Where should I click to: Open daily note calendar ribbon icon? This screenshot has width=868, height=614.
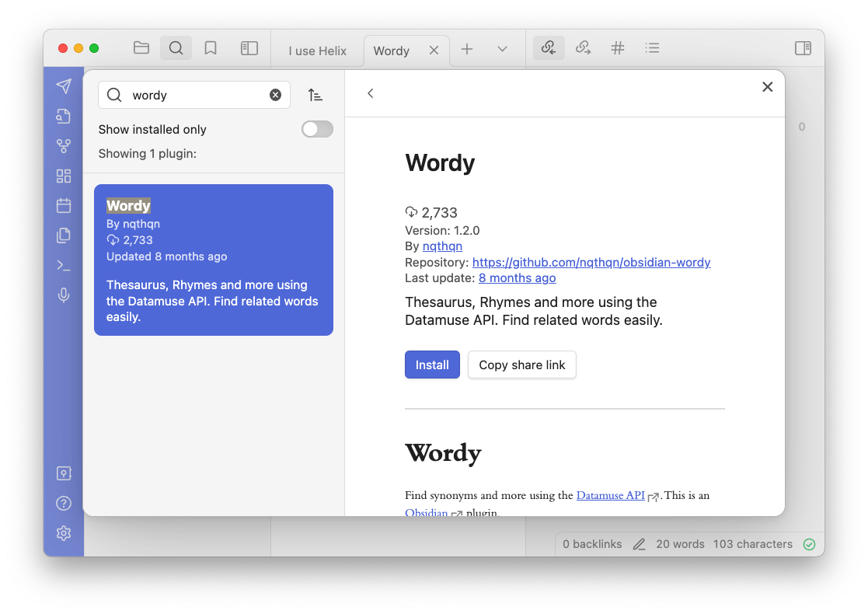(x=64, y=205)
